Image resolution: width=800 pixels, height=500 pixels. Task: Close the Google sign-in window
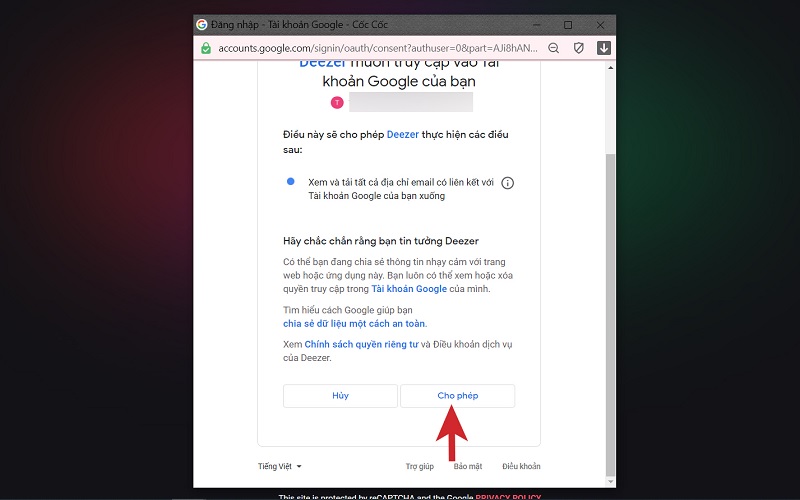click(x=601, y=24)
